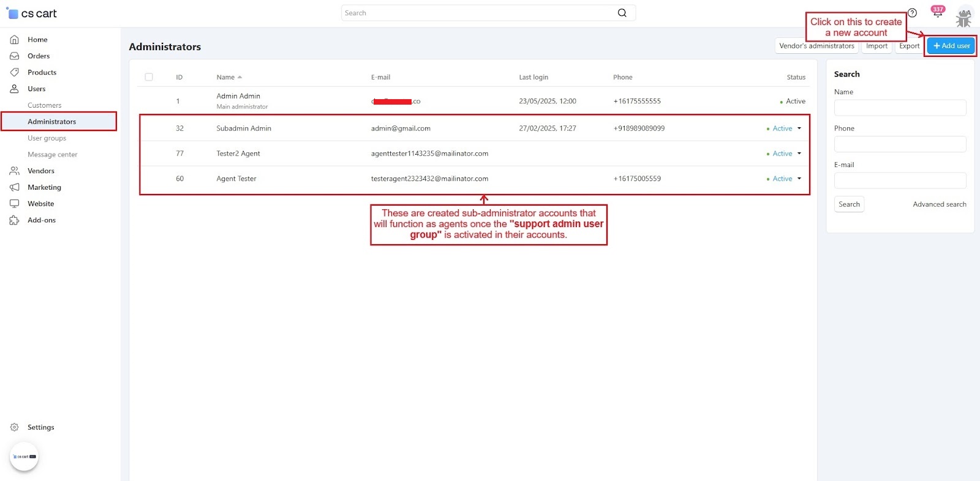Open the Settings gear icon
The height and width of the screenshot is (481, 980).
pyautogui.click(x=14, y=427)
